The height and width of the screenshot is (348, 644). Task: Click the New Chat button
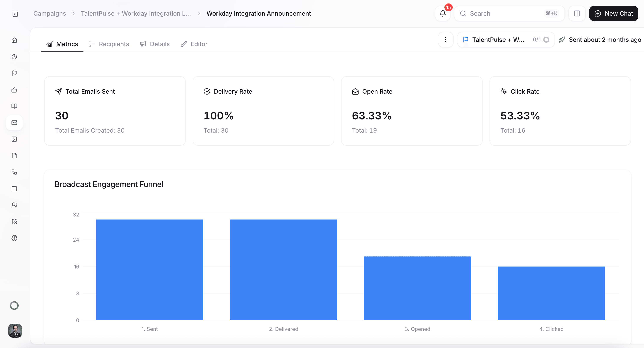click(613, 13)
